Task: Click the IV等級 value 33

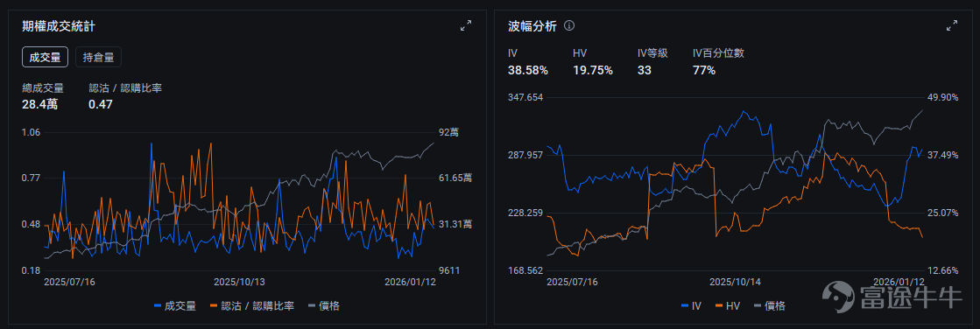Action: (x=645, y=71)
